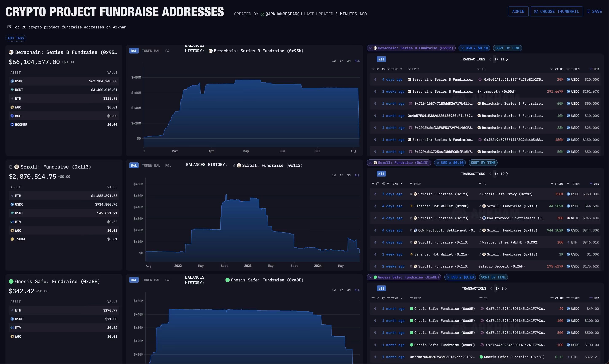
Task: Click the ADMIN button
Action: coord(518,12)
